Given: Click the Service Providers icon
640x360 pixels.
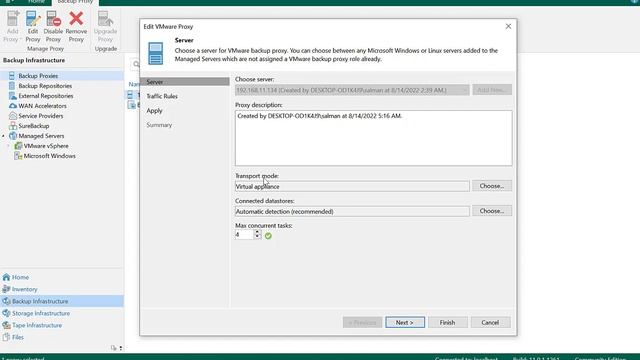Looking at the screenshot, I should pyautogui.click(x=13, y=116).
